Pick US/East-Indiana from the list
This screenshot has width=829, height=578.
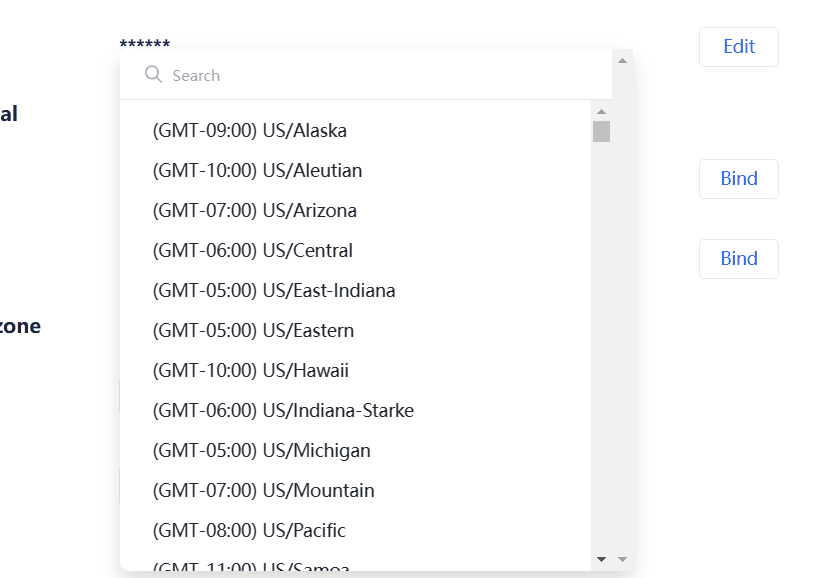[273, 290]
